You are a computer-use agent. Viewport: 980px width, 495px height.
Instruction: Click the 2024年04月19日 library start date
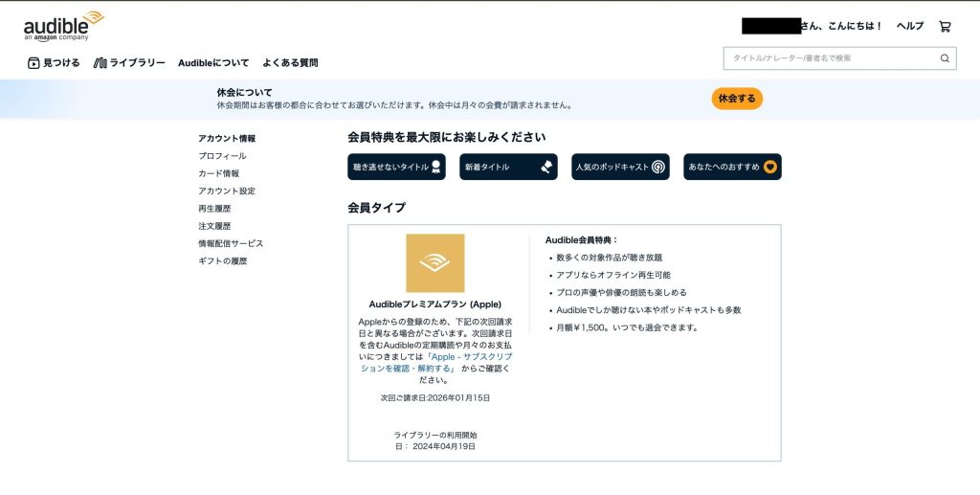[444, 446]
